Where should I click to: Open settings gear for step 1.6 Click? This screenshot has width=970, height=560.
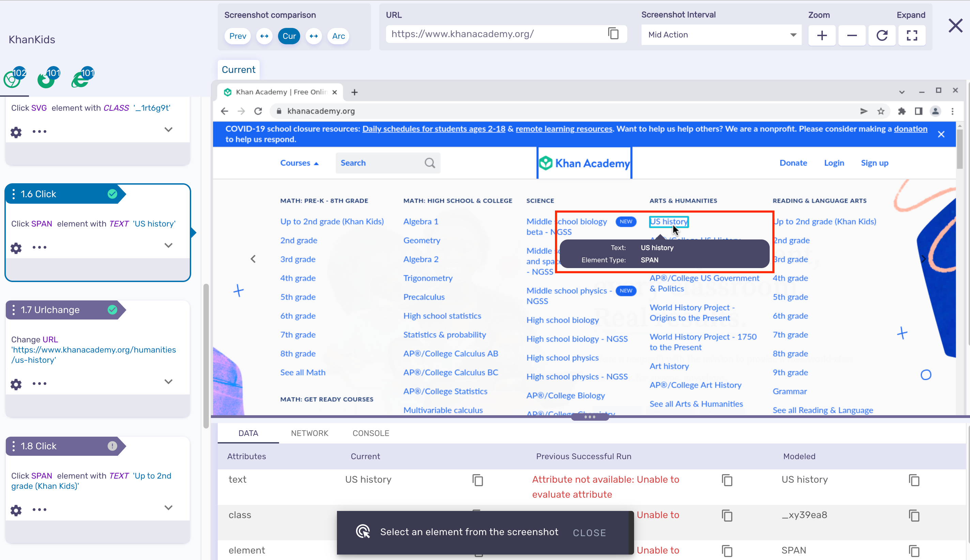(x=16, y=248)
